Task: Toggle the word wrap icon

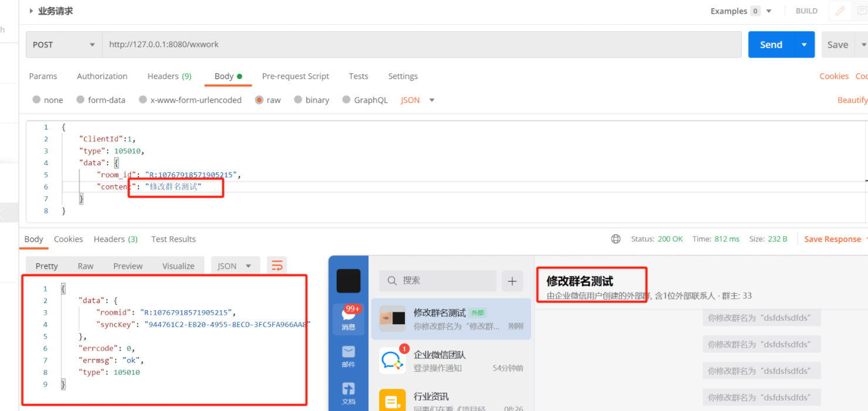Action: pos(277,266)
